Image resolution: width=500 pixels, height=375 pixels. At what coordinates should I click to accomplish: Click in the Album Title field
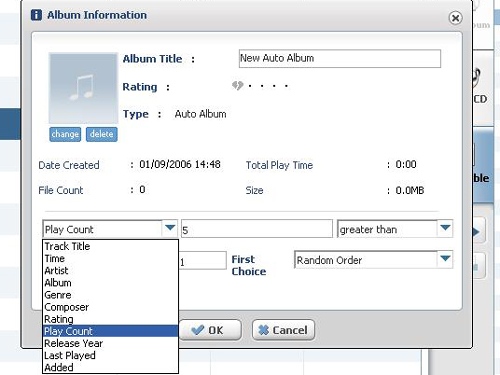tap(340, 59)
